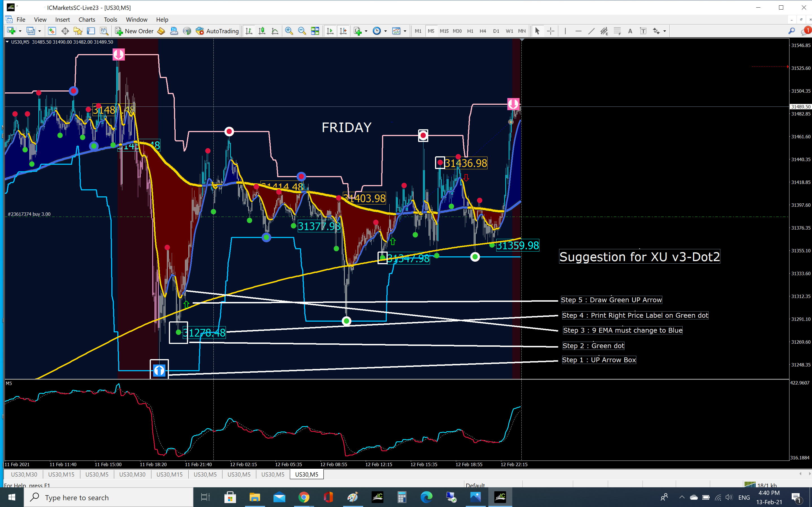Toggle the AutoTrading button
Image resolution: width=812 pixels, height=507 pixels.
point(217,31)
